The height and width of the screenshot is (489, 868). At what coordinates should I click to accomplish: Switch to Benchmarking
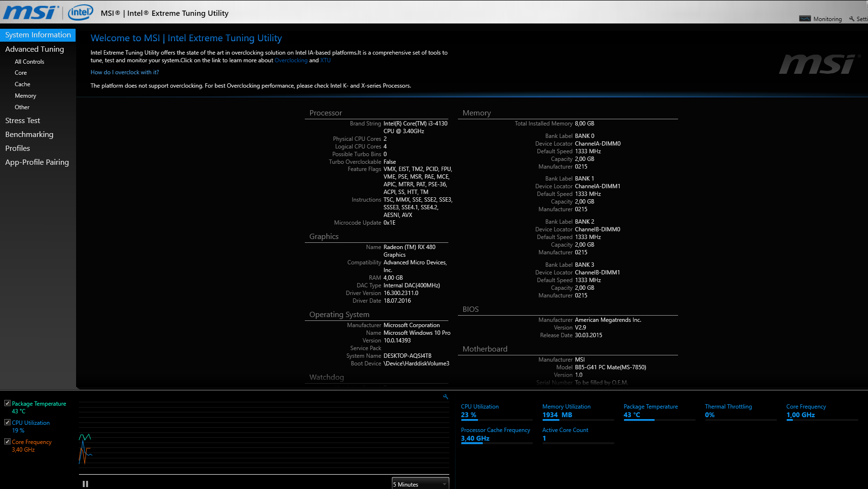point(29,135)
